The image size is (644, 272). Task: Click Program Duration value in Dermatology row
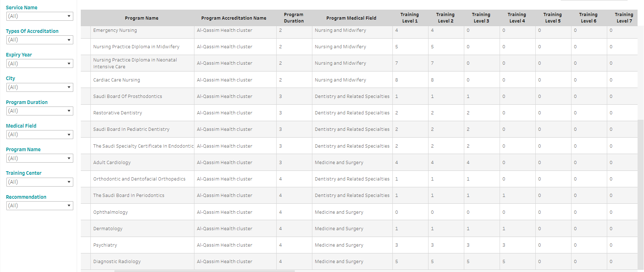(x=281, y=229)
